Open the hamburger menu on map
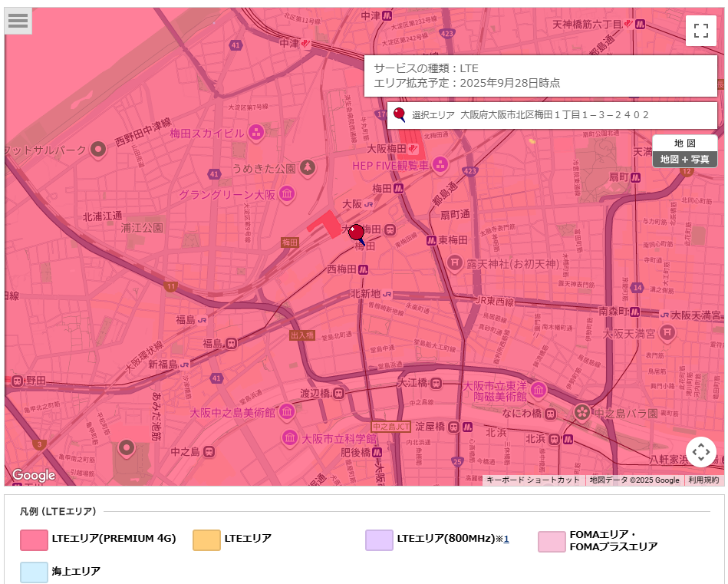The height and width of the screenshot is (584, 728). (x=18, y=21)
